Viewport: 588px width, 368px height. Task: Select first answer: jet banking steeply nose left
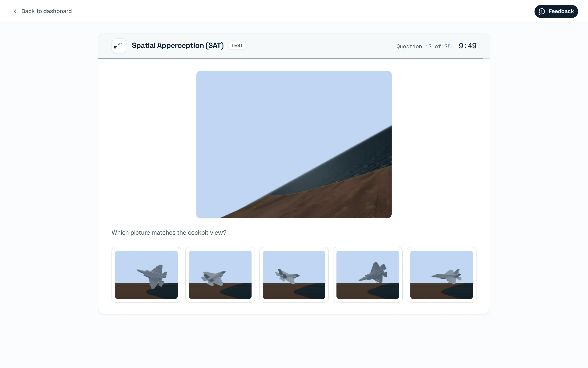[x=146, y=275]
